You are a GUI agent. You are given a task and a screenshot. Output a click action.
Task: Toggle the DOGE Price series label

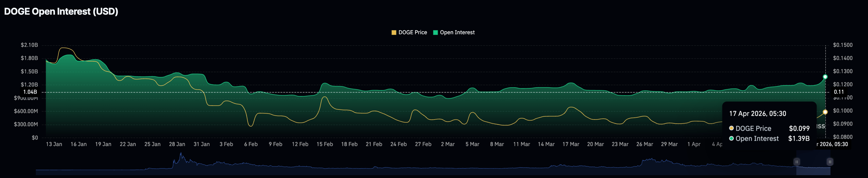[x=412, y=32]
